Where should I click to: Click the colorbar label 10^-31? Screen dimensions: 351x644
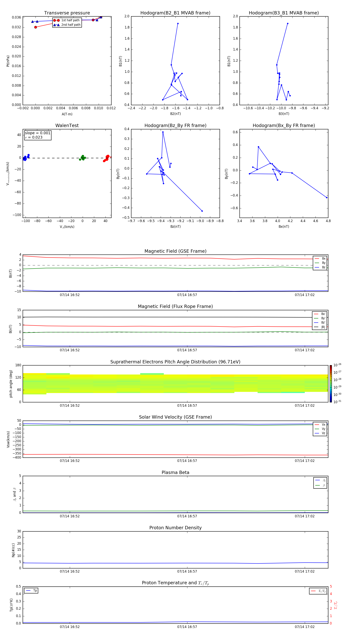point(337,402)
